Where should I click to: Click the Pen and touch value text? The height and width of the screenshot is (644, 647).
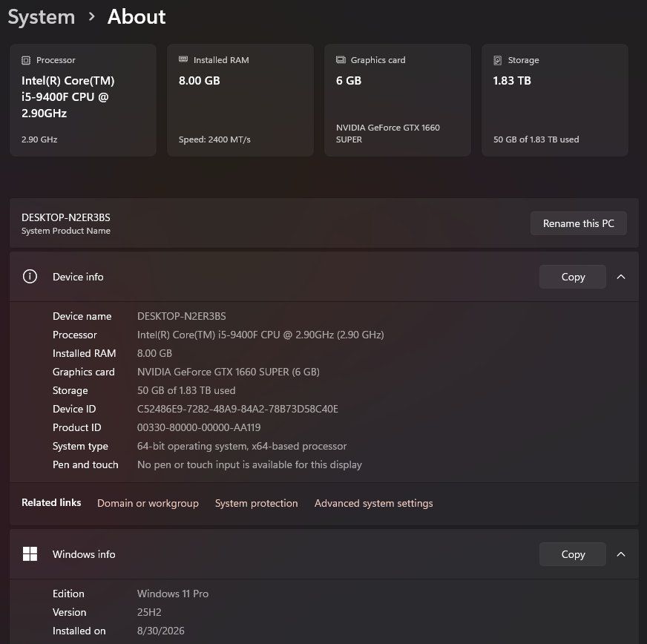click(x=249, y=464)
